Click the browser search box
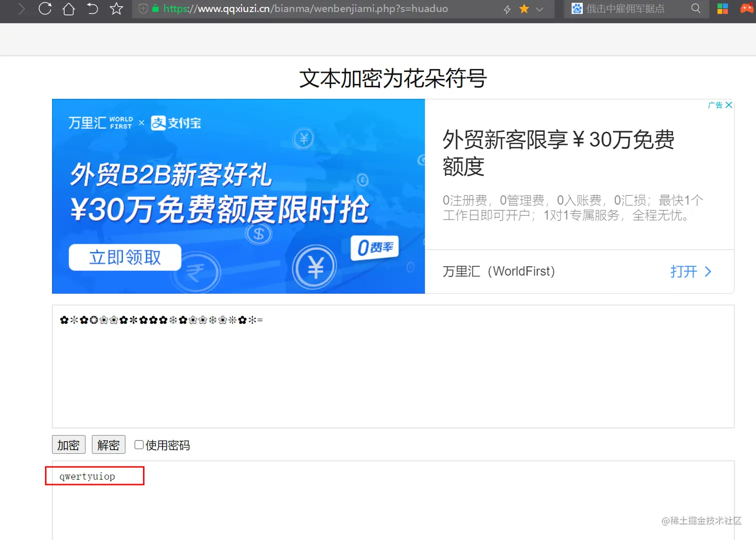Screen dimensions: 756x540 tap(636, 8)
